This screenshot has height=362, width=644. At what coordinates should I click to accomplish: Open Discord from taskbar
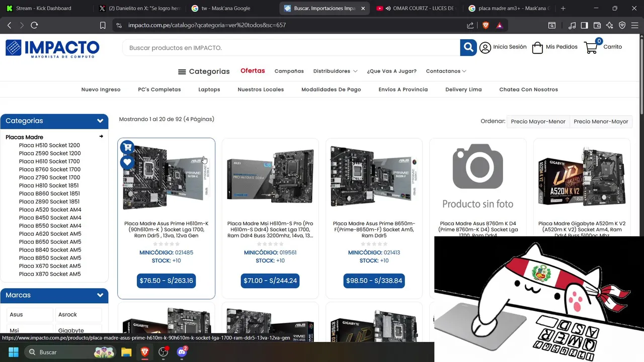click(x=182, y=352)
